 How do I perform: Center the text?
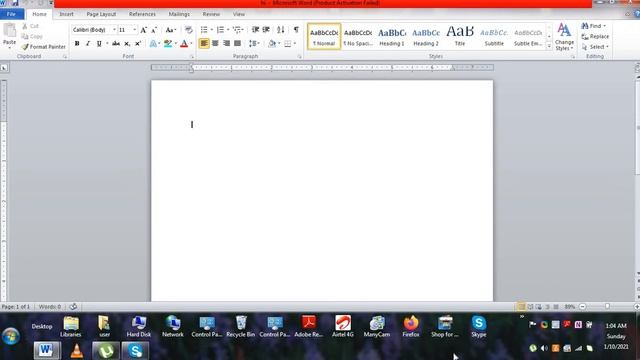coord(215,43)
